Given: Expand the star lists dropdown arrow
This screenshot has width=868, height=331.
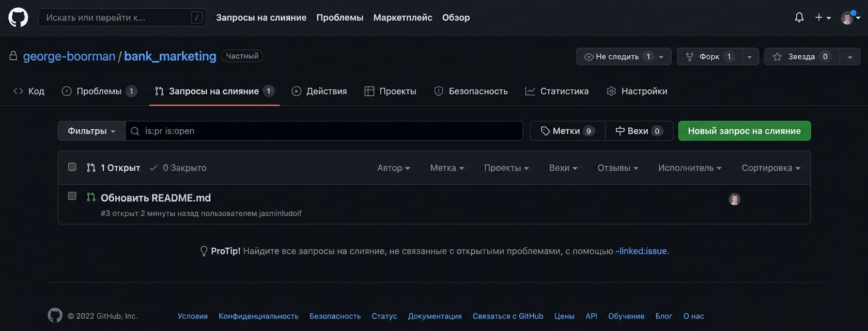Looking at the screenshot, I should (850, 56).
